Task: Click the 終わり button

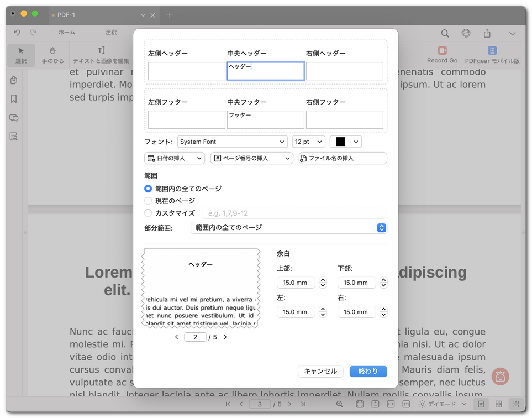Action: pos(368,372)
